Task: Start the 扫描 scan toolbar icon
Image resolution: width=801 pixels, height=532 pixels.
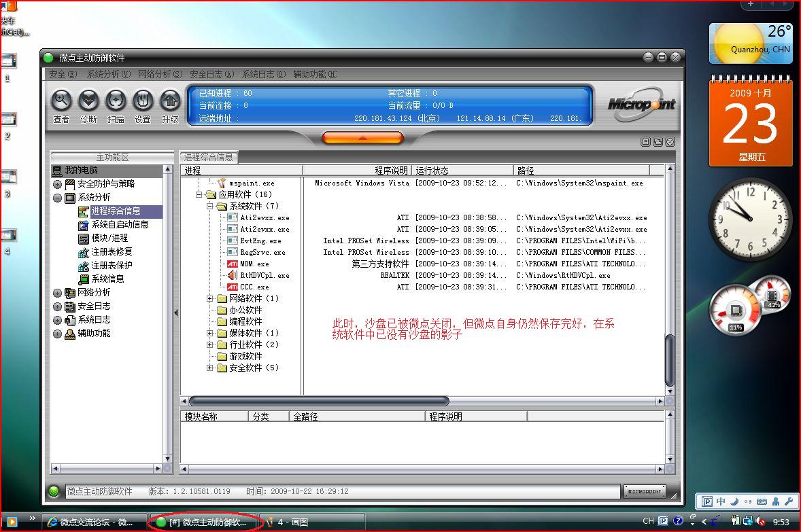Action: point(116,101)
